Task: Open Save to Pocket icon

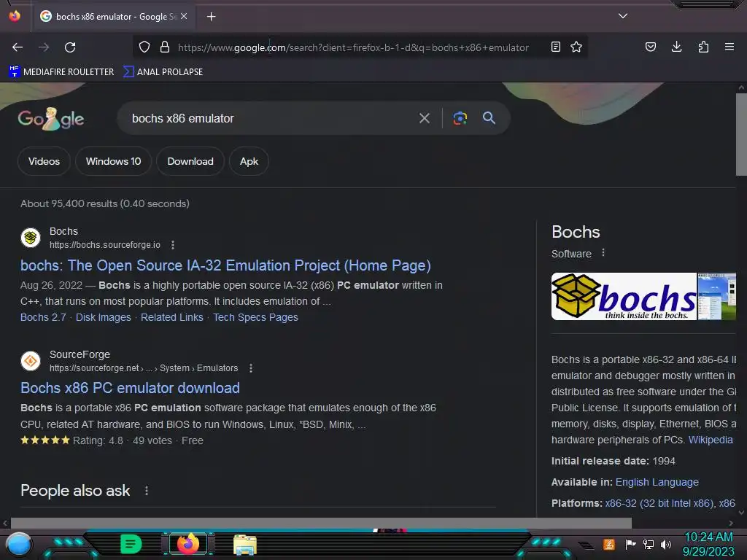Action: pyautogui.click(x=651, y=47)
